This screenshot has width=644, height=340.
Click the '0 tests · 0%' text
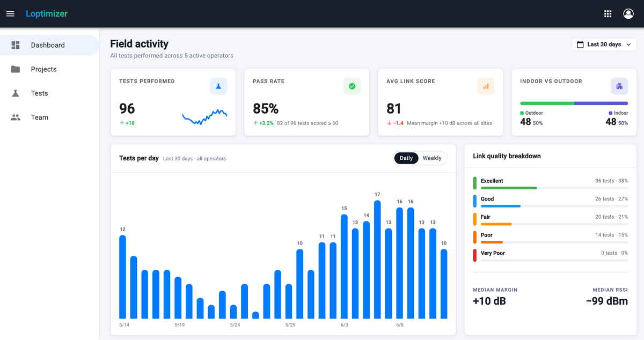pos(614,253)
